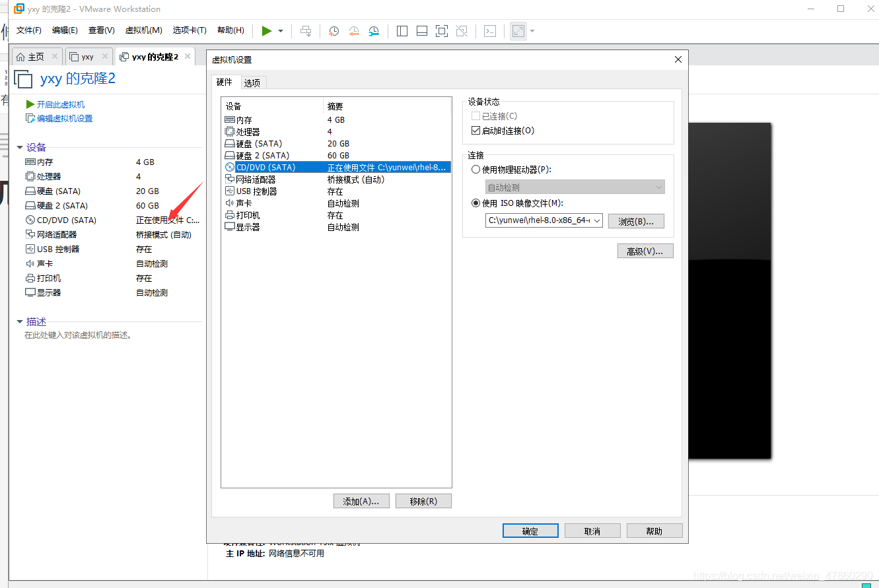The image size is (879, 588).
Task: Click the Take Snapshot clock icon
Action: pyautogui.click(x=334, y=31)
